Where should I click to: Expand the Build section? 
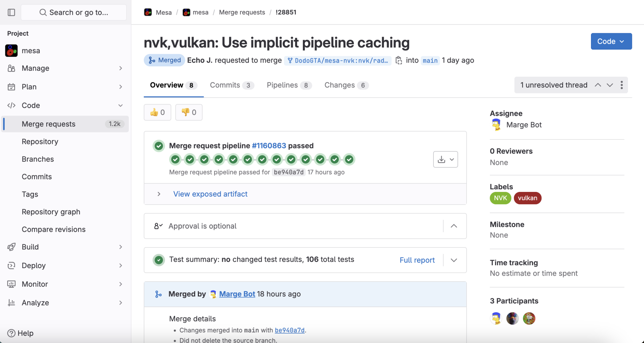pos(65,247)
